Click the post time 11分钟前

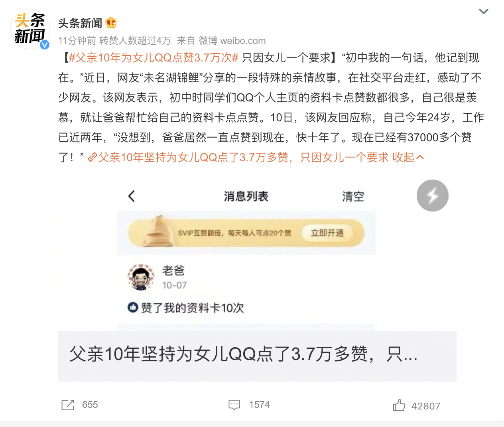77,41
